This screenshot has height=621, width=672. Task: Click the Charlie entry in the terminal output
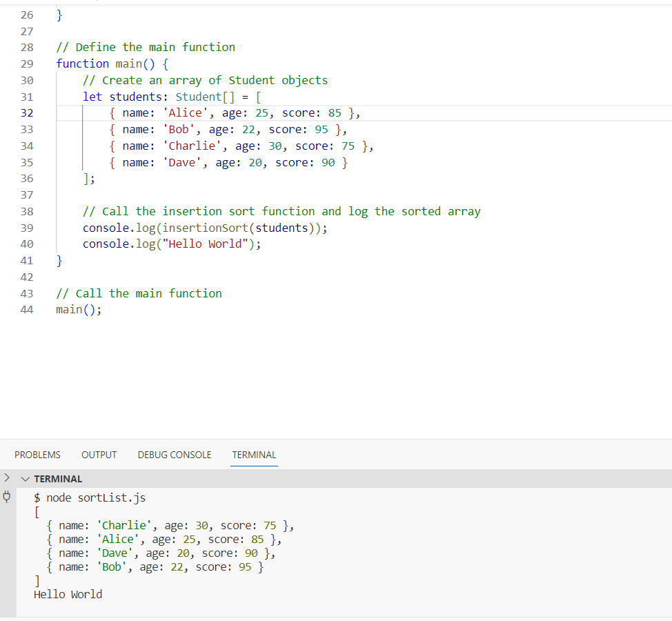(x=170, y=525)
